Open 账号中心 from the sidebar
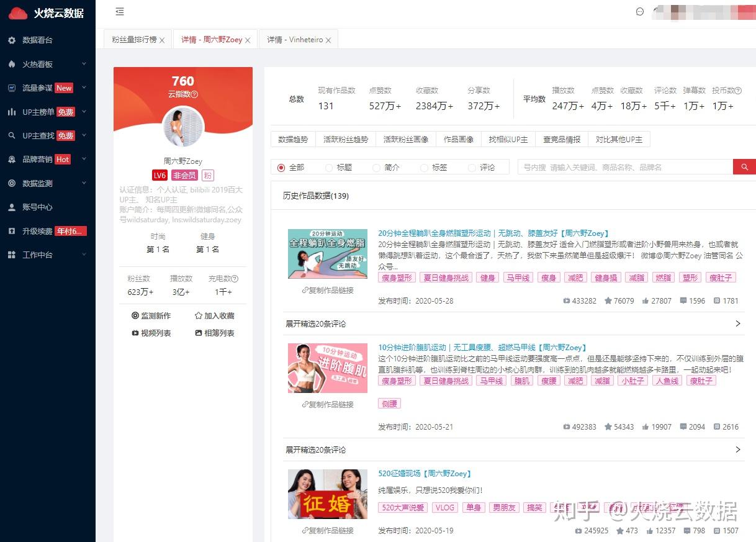The height and width of the screenshot is (542, 756). tap(37, 207)
